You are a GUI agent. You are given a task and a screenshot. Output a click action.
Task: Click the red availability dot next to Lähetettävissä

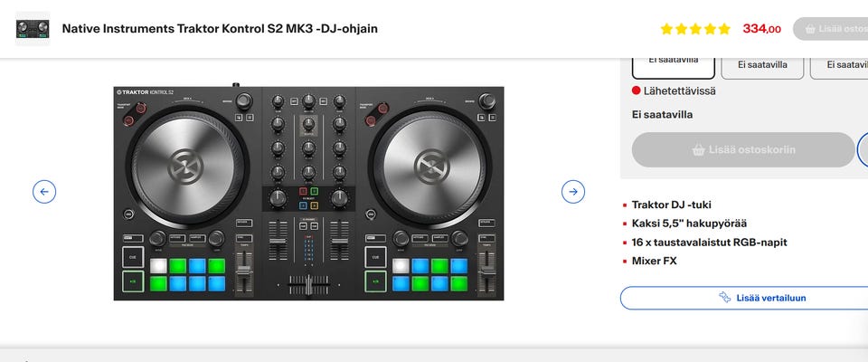coord(636,90)
